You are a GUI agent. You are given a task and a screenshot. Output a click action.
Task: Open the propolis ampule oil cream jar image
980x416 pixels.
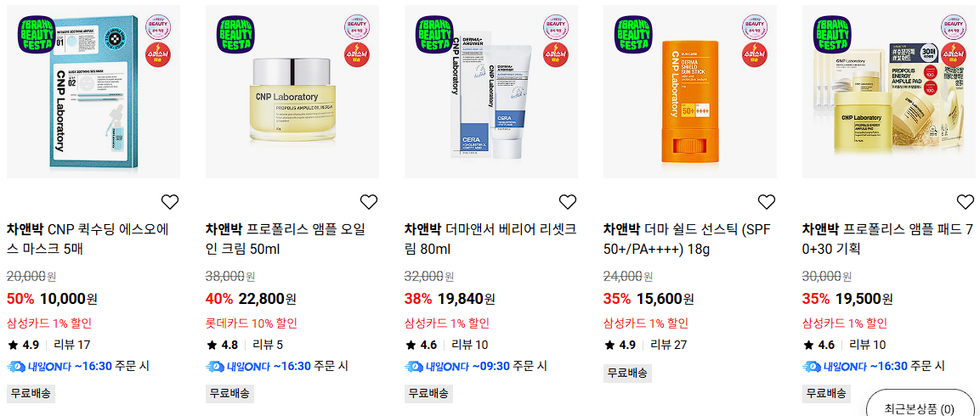click(292, 92)
